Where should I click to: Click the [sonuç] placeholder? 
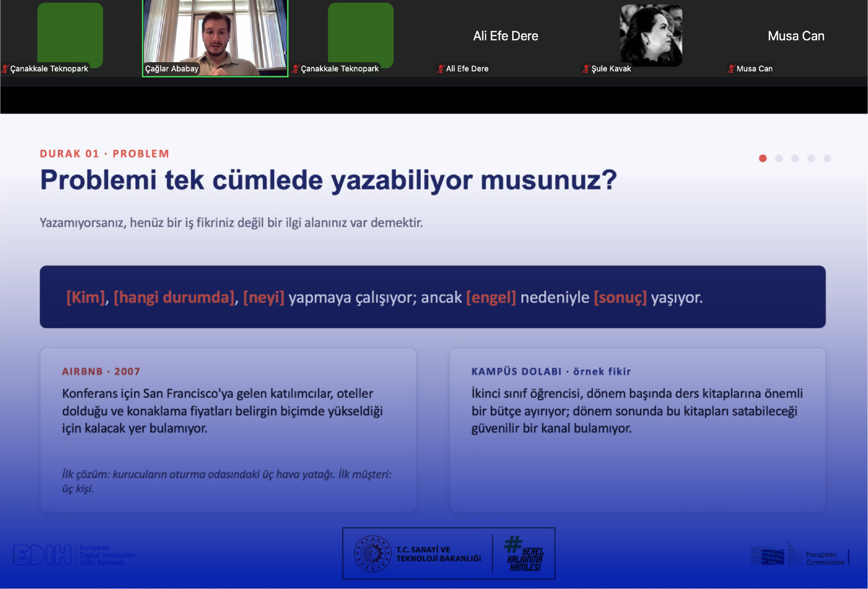pyautogui.click(x=620, y=297)
